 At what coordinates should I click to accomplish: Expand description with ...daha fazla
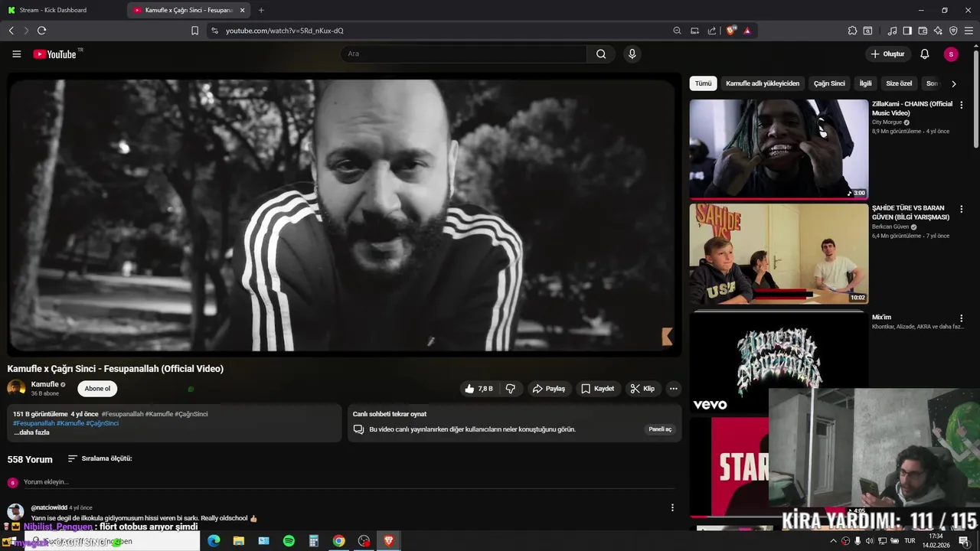click(x=31, y=432)
